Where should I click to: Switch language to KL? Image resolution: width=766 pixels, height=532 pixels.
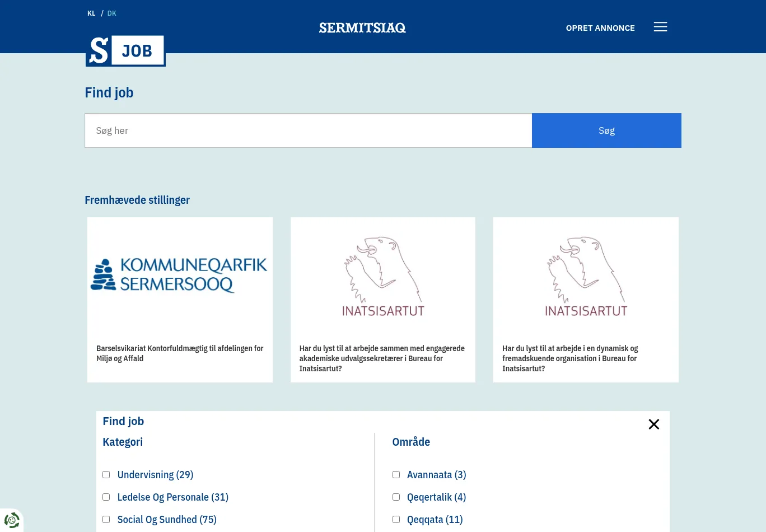(x=91, y=13)
